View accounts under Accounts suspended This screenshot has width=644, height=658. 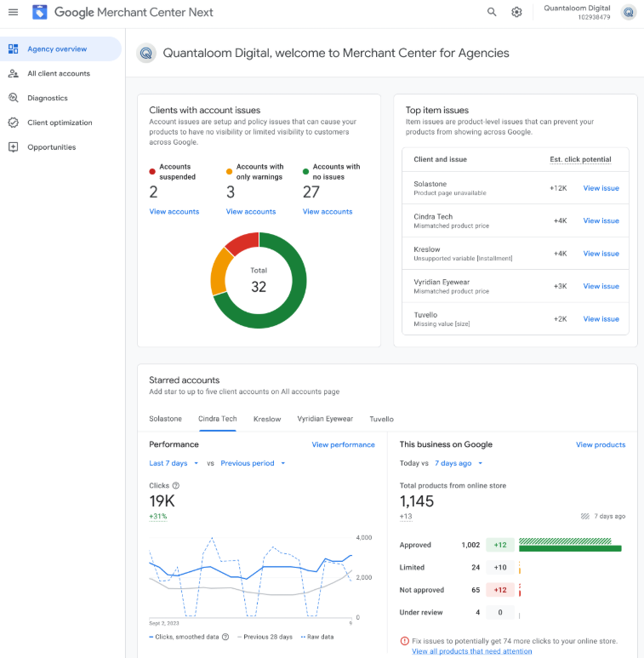[174, 211]
